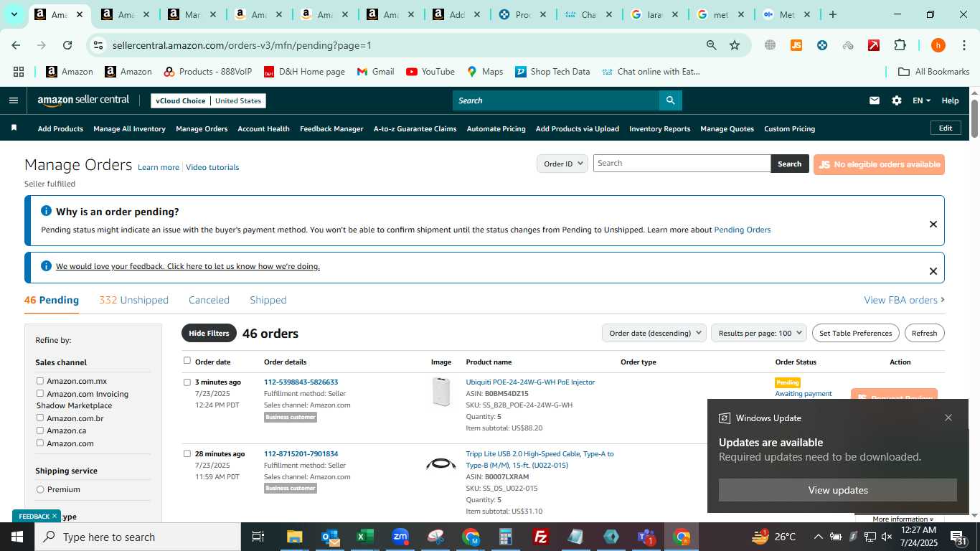980x551 pixels.
Task: Open the Order ID search type dropdown
Action: tap(562, 164)
